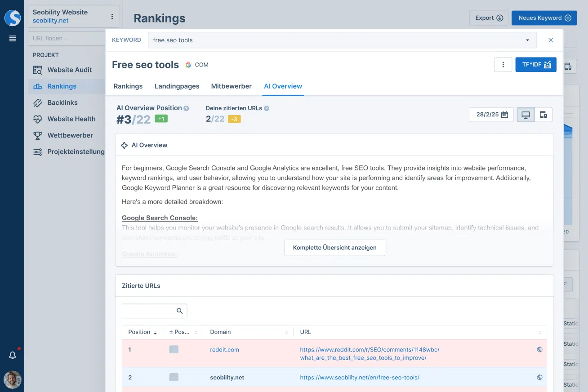588x392 pixels.
Task: Click the Seobility logo icon
Action: coord(13,18)
